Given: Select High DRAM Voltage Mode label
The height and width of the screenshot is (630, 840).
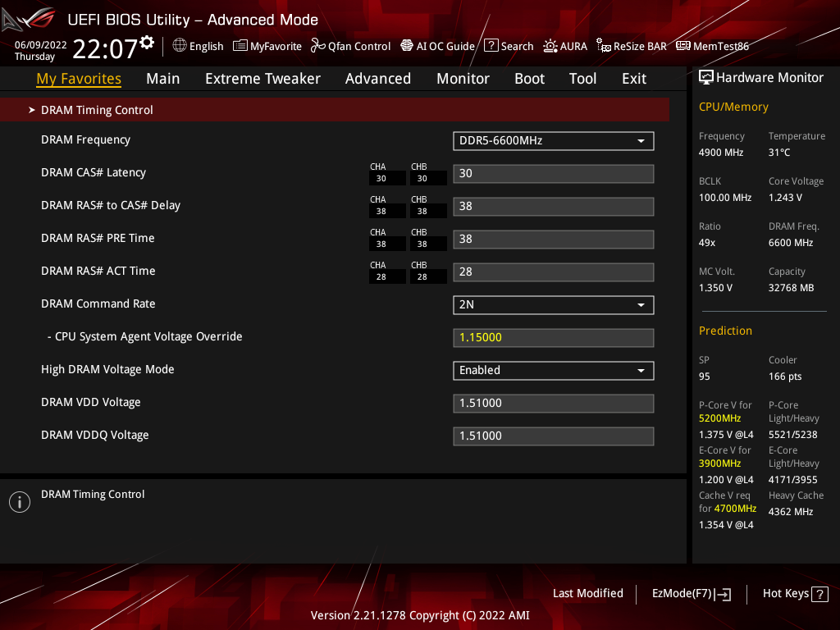Looking at the screenshot, I should tap(107, 370).
